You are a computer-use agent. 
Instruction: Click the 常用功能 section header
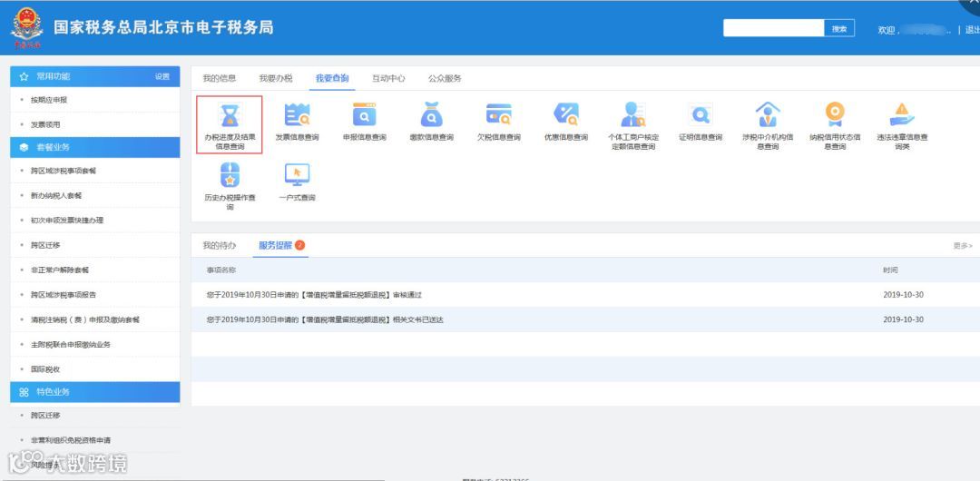coord(95,76)
